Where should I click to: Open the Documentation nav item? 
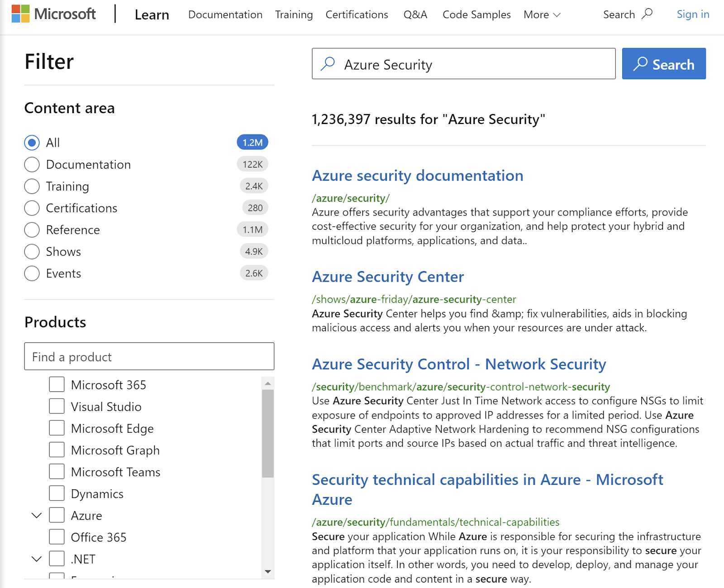(x=225, y=14)
